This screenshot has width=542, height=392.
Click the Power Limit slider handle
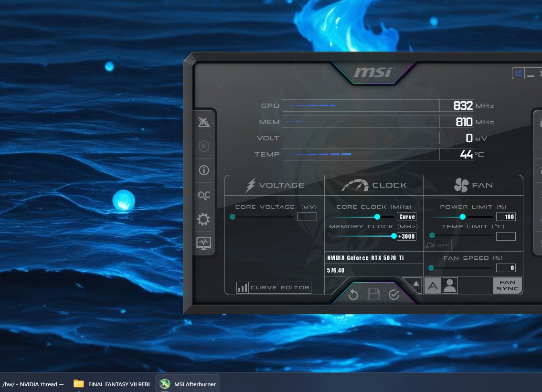click(x=463, y=217)
